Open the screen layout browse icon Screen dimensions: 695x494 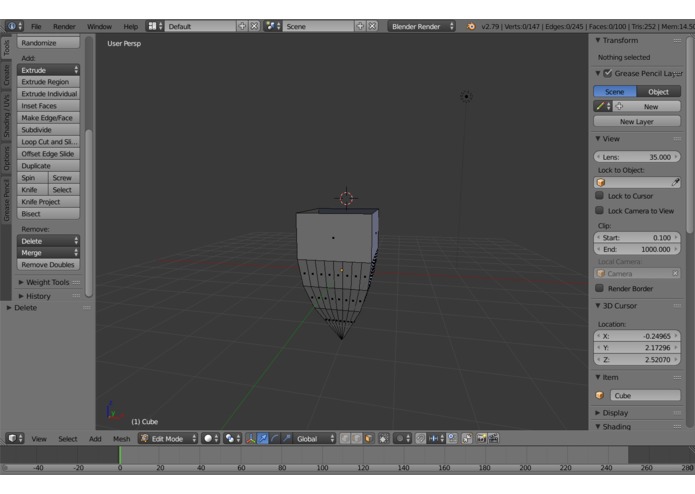click(155, 26)
